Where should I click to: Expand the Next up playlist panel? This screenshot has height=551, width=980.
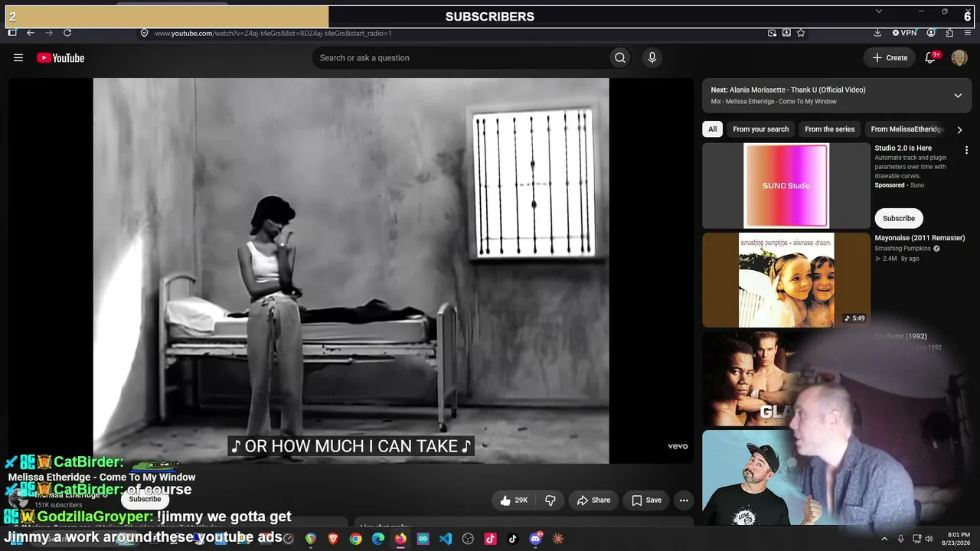(x=958, y=96)
